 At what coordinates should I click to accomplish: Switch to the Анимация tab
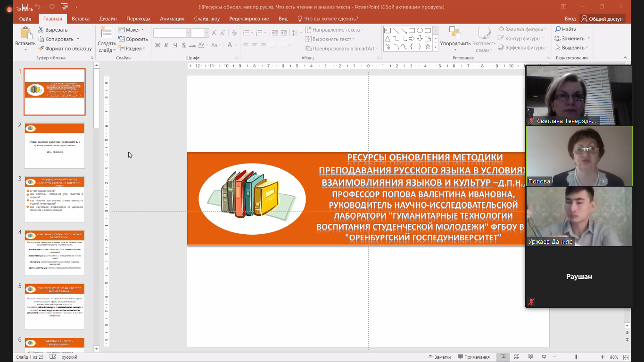pos(172,19)
